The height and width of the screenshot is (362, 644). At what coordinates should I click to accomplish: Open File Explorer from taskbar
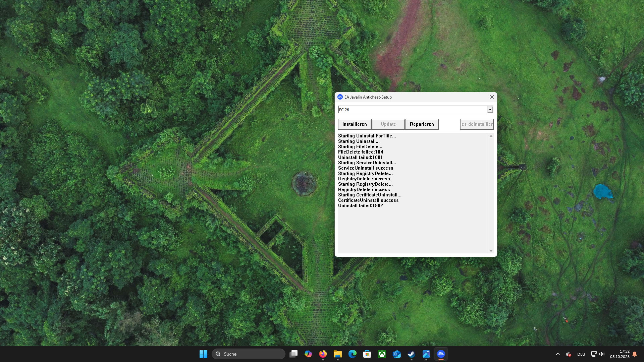pyautogui.click(x=338, y=354)
